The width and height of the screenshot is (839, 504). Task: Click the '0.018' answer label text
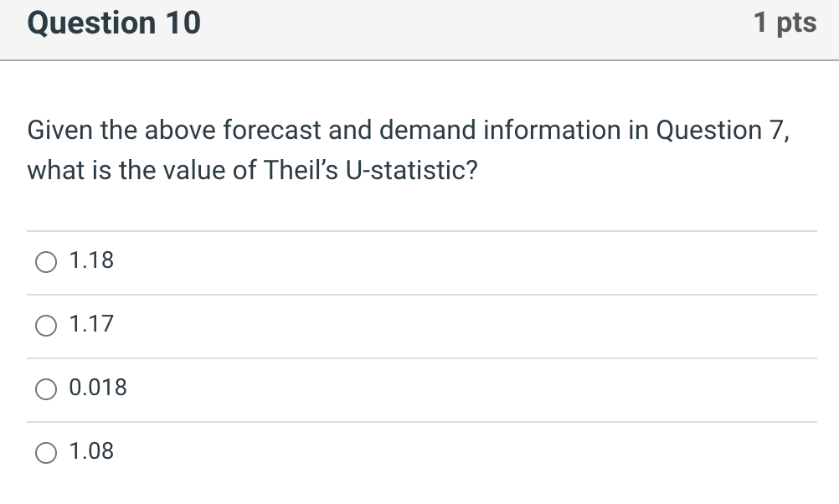[x=98, y=388]
